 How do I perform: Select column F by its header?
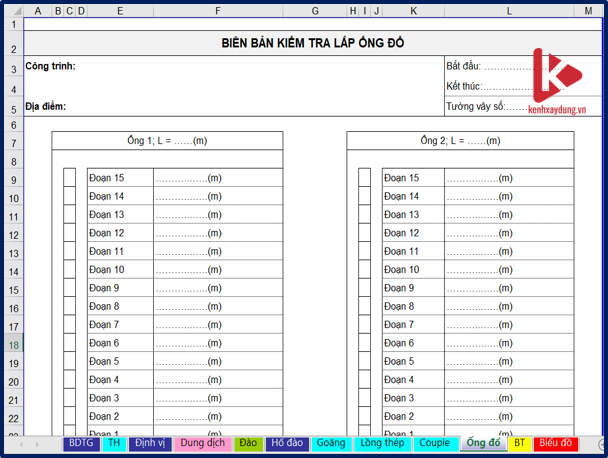(x=217, y=12)
